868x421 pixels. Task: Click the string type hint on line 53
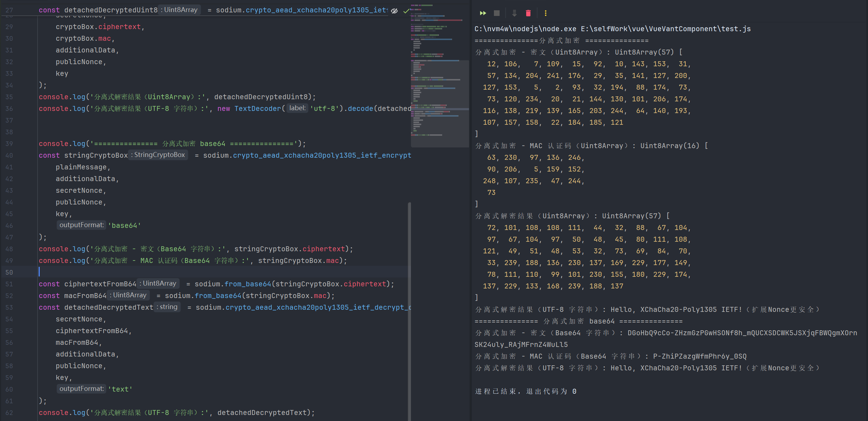coord(168,307)
